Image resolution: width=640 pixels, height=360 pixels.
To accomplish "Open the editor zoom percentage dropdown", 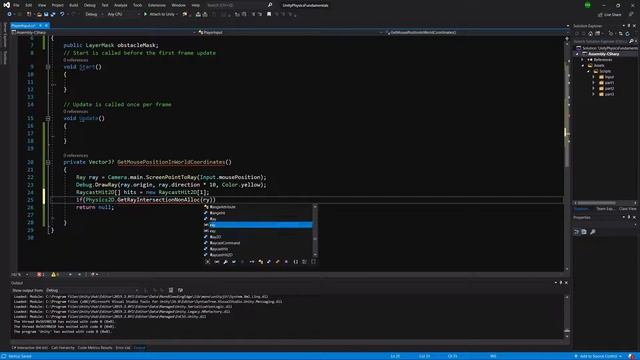I will pyautogui.click(x=20, y=275).
